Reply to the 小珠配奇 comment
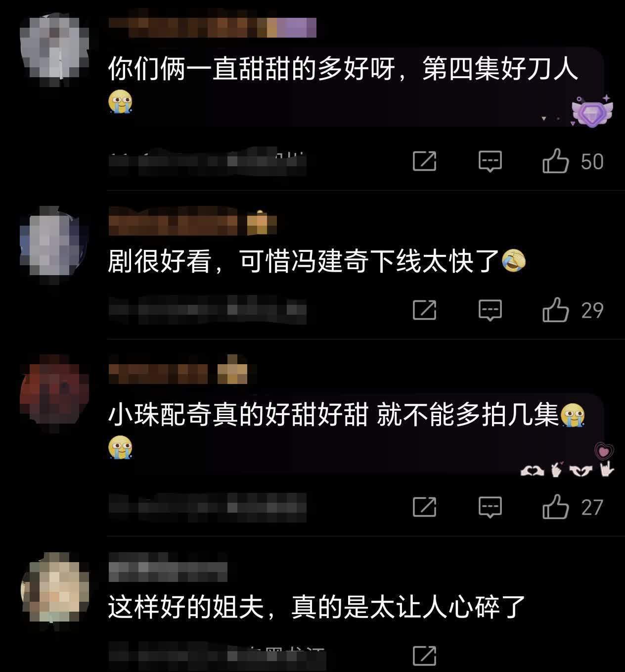Screen dimensions: 625x672 click(x=490, y=507)
